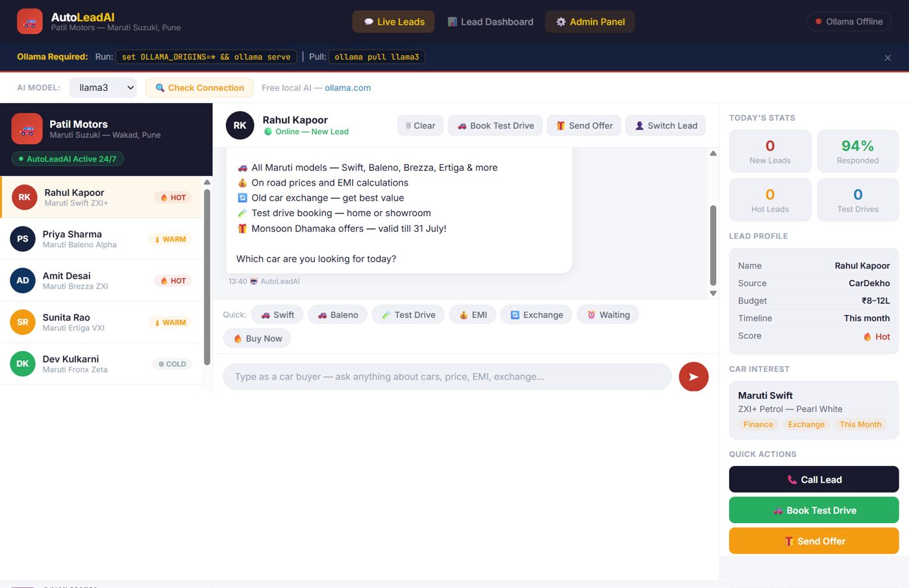Click the WARM badge on Priya Sharma

click(170, 239)
